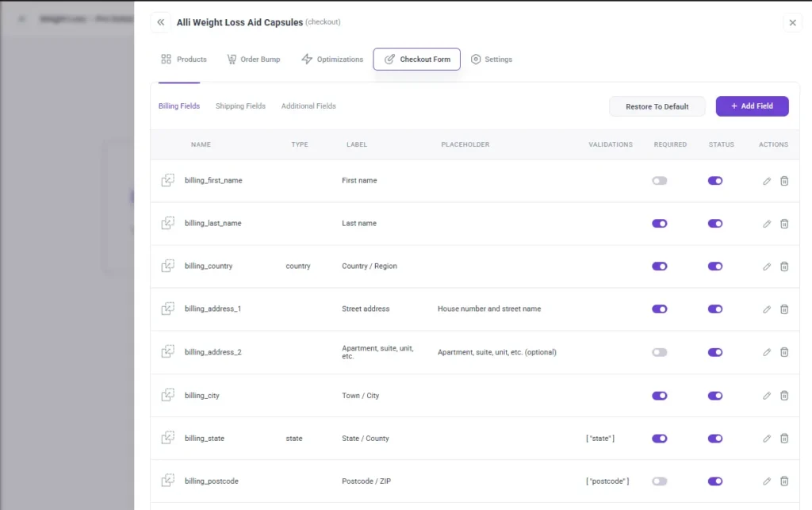Click the drag handle icon for billing_address_1
This screenshot has height=510, width=812.
[168, 309]
